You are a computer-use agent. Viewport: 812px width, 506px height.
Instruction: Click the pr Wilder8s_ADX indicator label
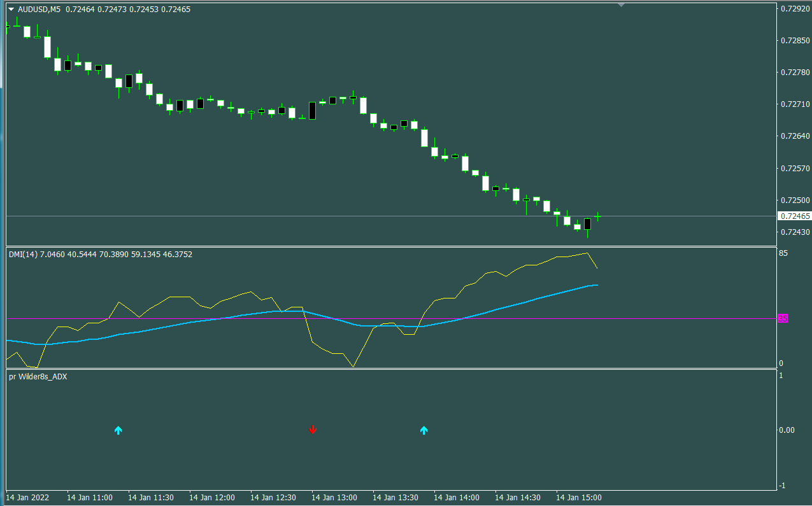click(38, 377)
